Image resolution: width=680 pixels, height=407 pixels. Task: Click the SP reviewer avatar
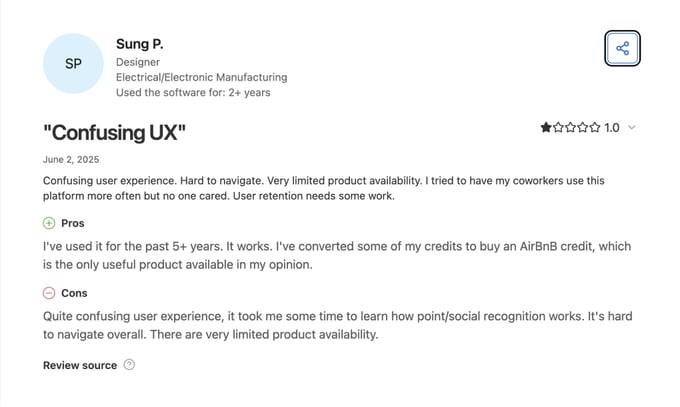coord(73,63)
